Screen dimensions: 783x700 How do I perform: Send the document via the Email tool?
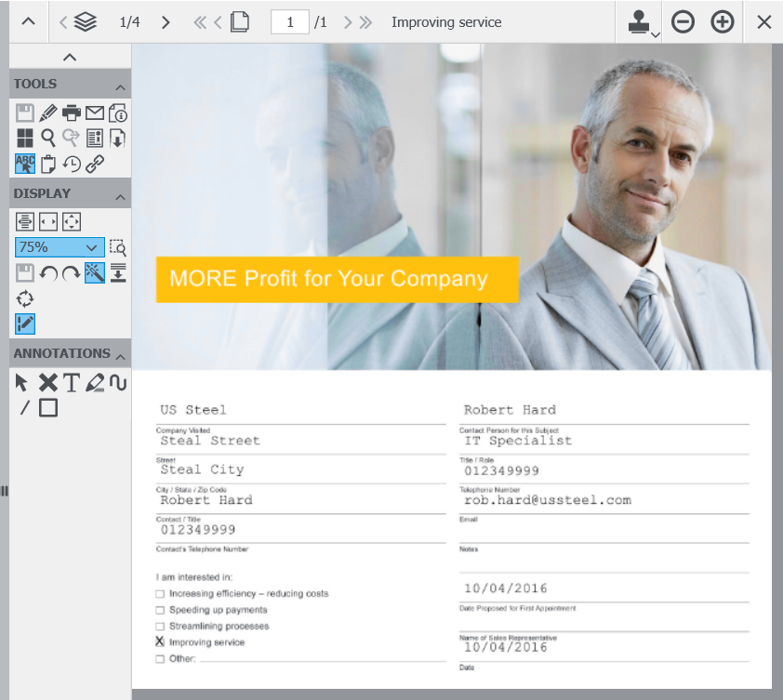(94, 112)
